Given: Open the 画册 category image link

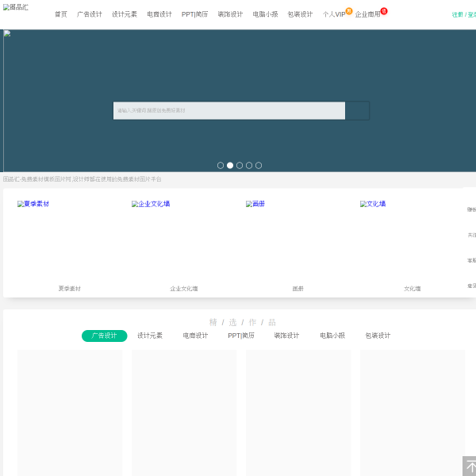Looking at the screenshot, I should coord(255,204).
